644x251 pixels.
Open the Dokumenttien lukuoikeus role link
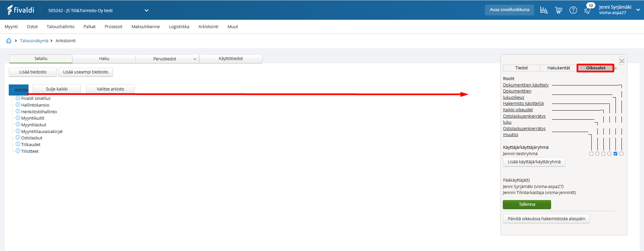517,94
